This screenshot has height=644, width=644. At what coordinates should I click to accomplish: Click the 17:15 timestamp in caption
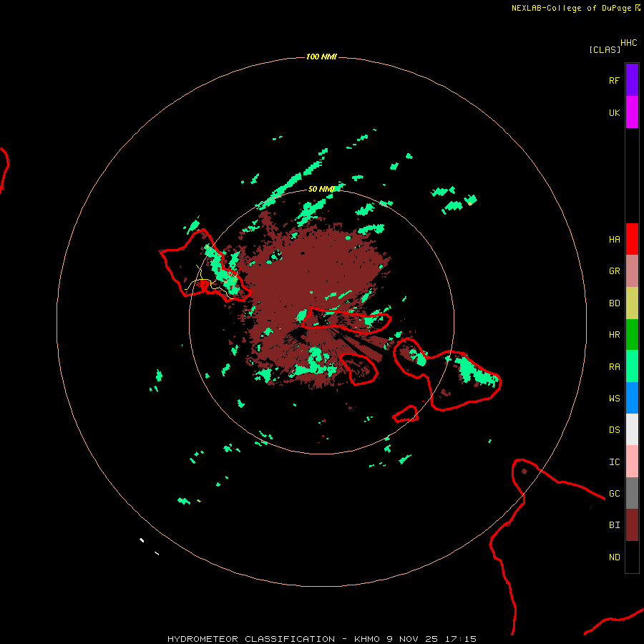point(461,639)
